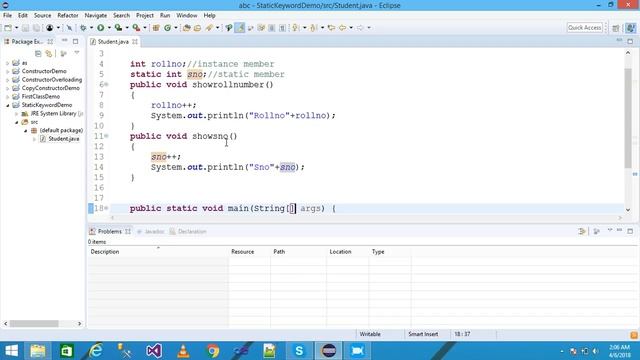Toggle Mark Occurrences highlighted icon
Viewport: 640px width, 360px height.
point(240,28)
